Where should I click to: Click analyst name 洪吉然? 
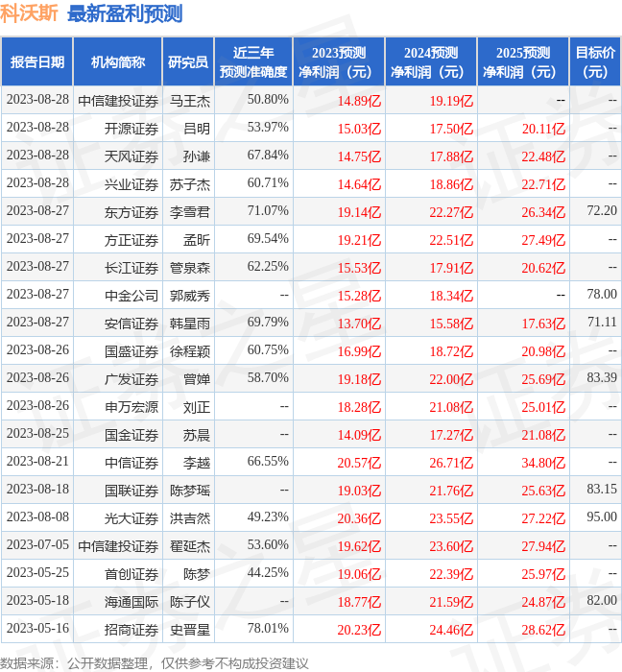click(x=190, y=518)
